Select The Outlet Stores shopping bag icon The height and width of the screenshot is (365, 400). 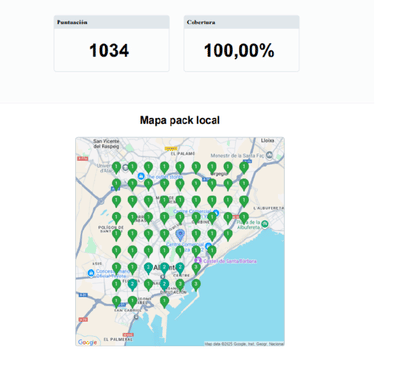pyautogui.click(x=141, y=176)
